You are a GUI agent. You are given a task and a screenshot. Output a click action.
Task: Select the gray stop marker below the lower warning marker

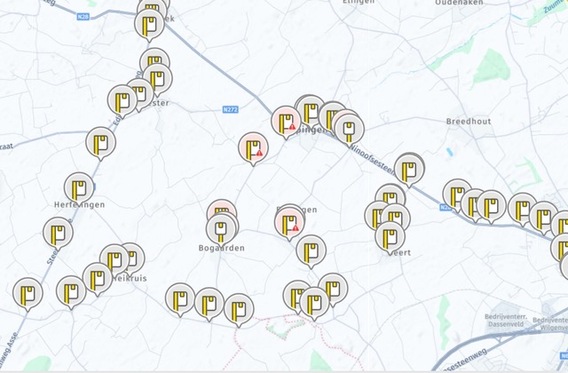[x=311, y=251]
